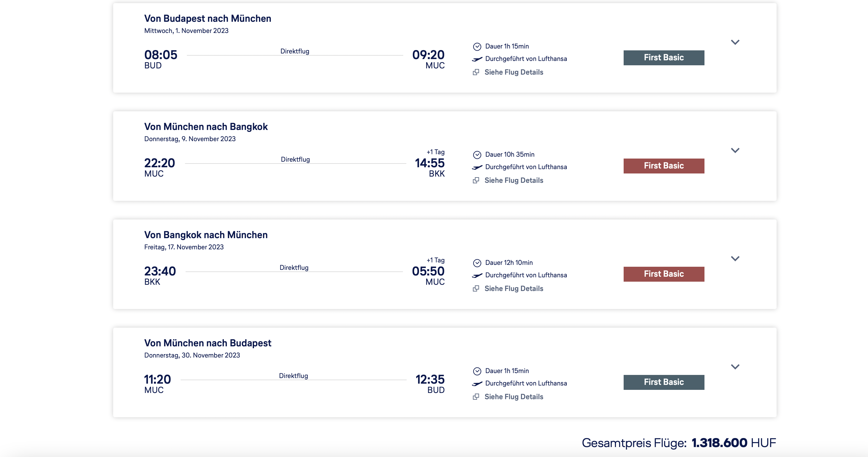Click red First Basic button for München–Bangkok
Screen dimensions: 868x457
pos(663,166)
